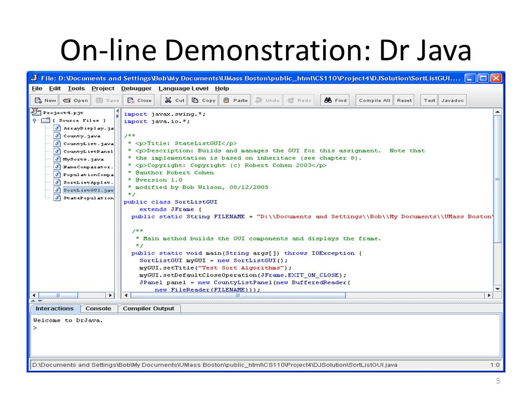
Task: Click the "Welcome to DrJava." text
Action: 68,320
